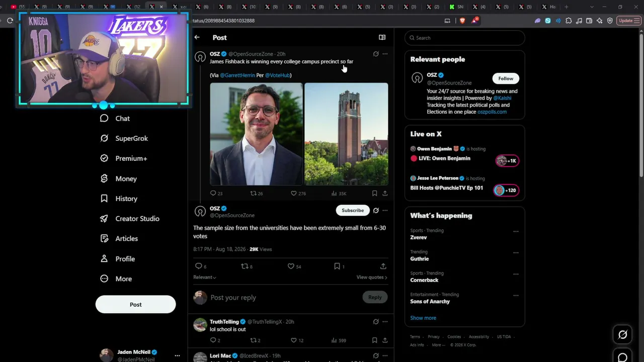Screen dimensions: 644x362
Task: Click the Search field
Action: coord(465,38)
